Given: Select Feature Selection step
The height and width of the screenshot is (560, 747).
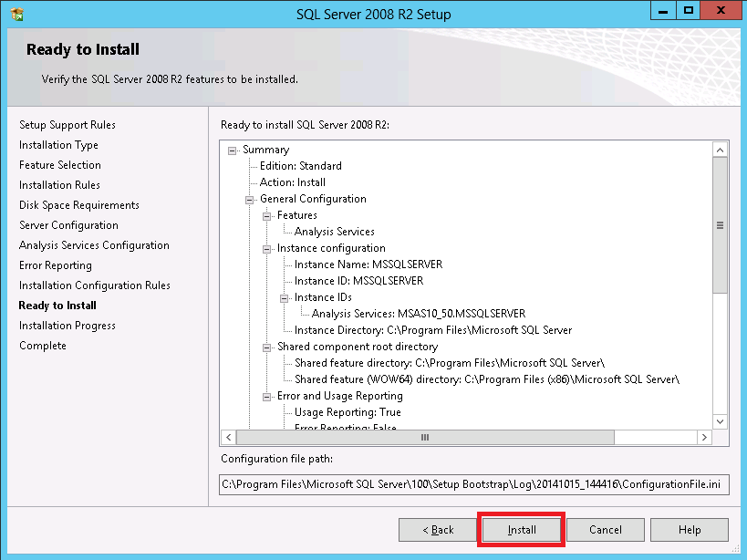Looking at the screenshot, I should click(60, 165).
